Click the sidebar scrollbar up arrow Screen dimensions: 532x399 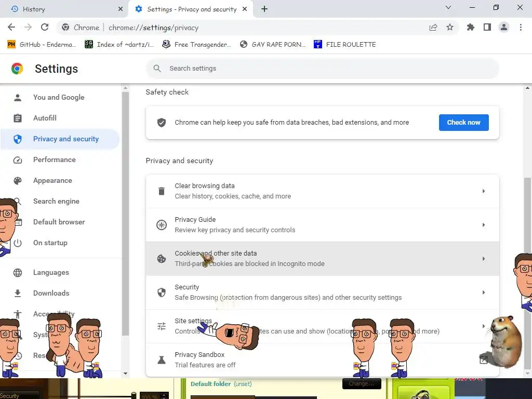point(126,88)
